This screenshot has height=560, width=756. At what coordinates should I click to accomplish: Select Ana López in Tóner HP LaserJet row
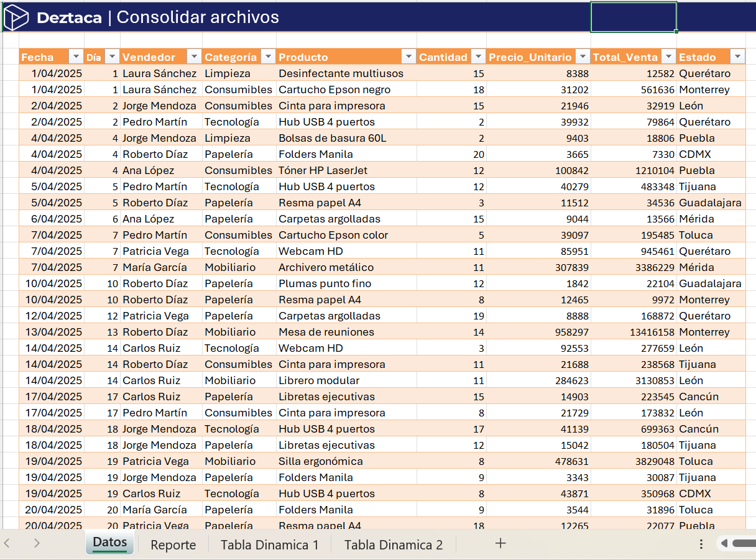[x=161, y=170]
